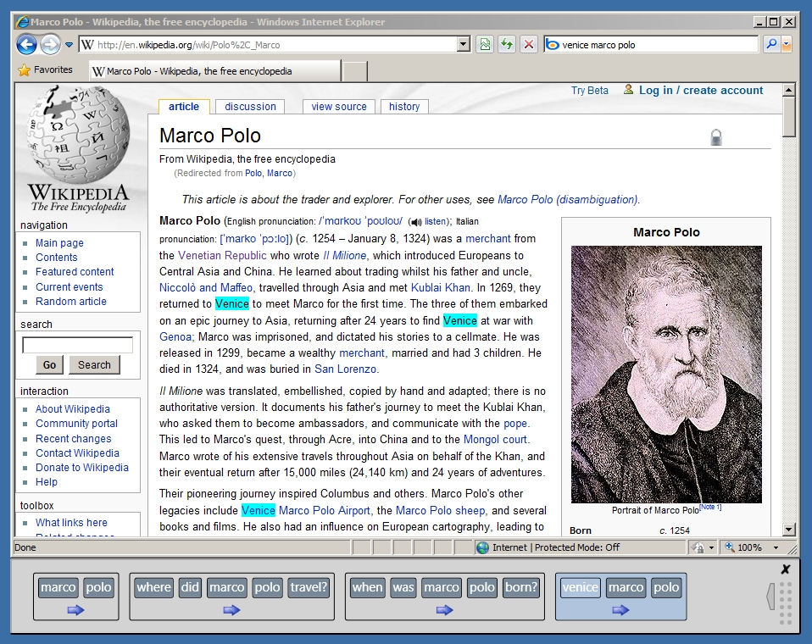This screenshot has width=812, height=644.
Task: Click the listen speaker icon for pronunciation
Action: tap(415, 222)
